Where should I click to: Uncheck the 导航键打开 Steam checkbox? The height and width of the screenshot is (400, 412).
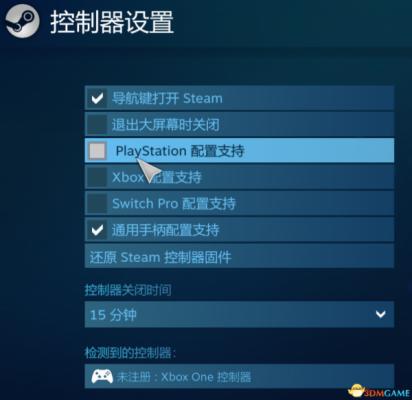click(x=97, y=98)
